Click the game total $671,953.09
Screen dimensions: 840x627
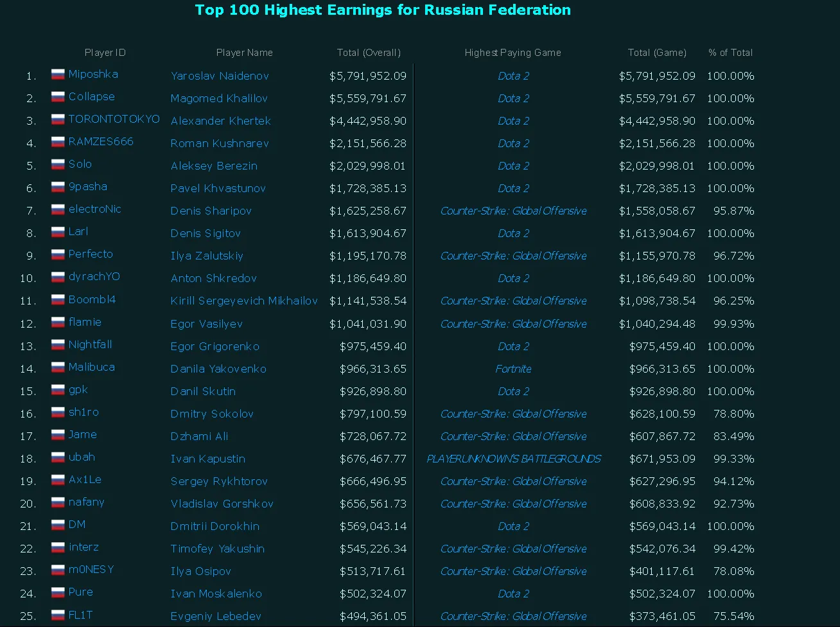click(x=662, y=459)
